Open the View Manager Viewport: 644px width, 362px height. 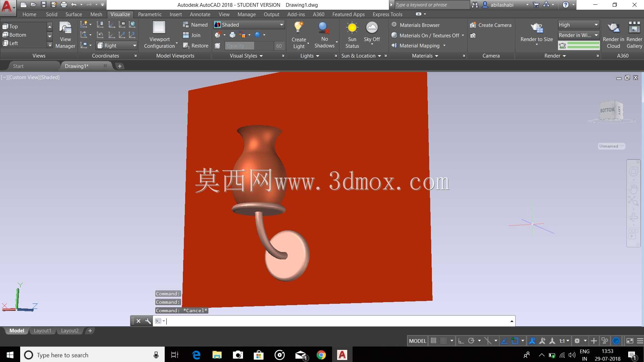(65, 35)
